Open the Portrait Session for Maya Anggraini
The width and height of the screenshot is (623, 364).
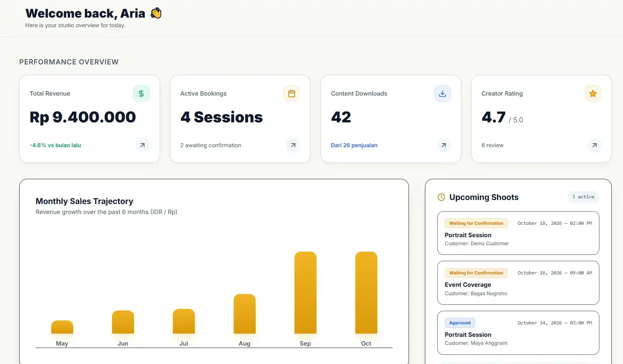click(518, 333)
